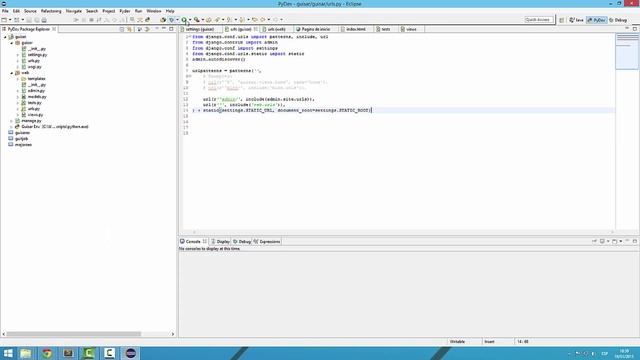The height and width of the screenshot is (360, 640).
Task: Open the perspective chooser icon
Action: (x=562, y=20)
